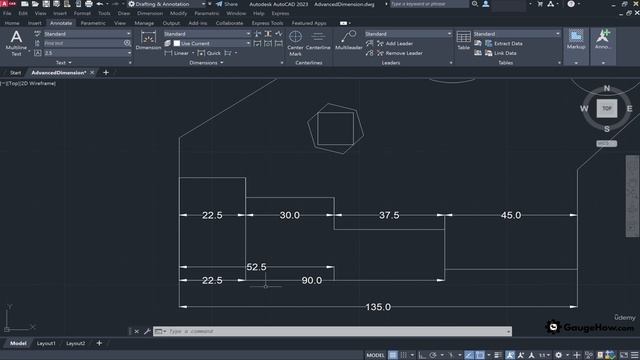Open the Linear dimension type dropdown arrow
The image size is (640, 360).
[193, 53]
